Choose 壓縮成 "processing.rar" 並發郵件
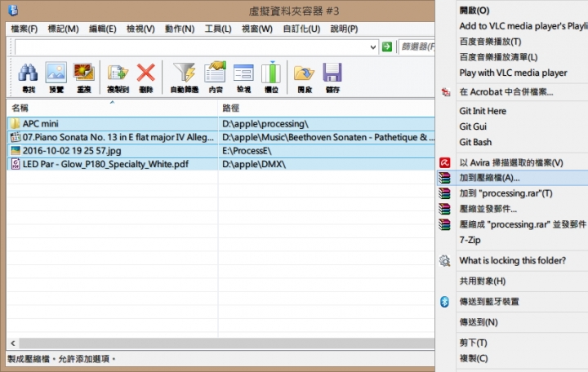The width and height of the screenshot is (588, 372). [523, 224]
